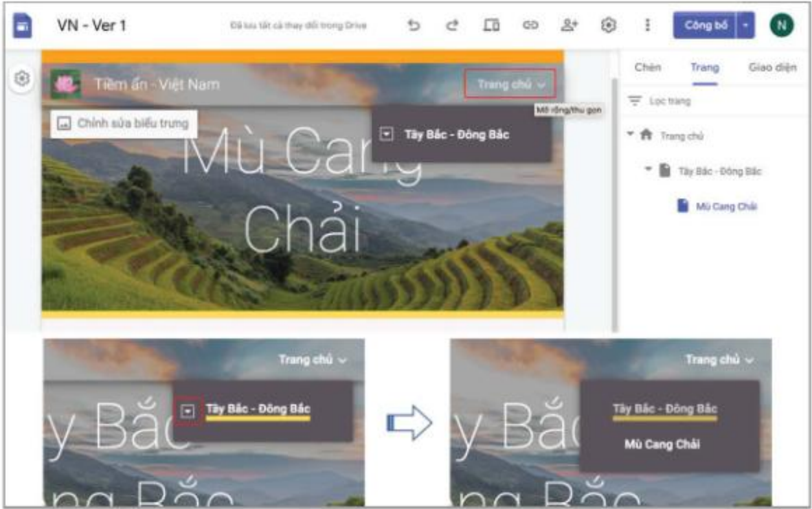812x509 pixels.
Task: Select Tây Bắc - Đông Bắc in editor dropdown
Action: tap(457, 135)
